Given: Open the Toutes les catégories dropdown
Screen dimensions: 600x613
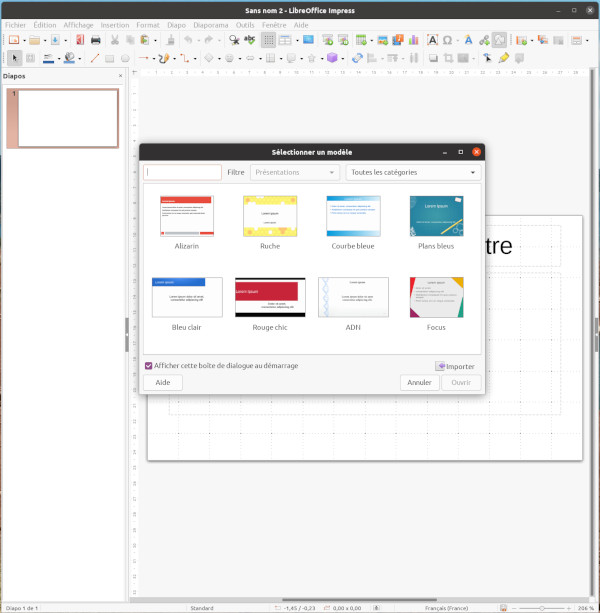Looking at the screenshot, I should click(x=413, y=172).
